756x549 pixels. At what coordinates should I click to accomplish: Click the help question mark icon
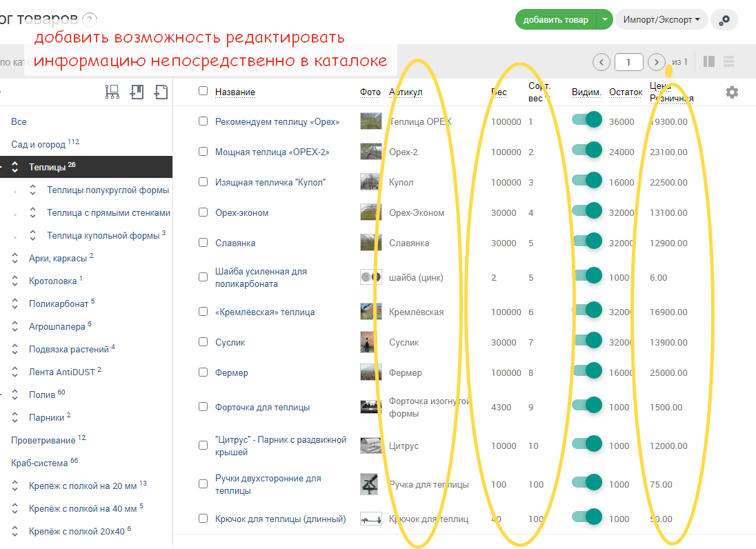90,20
